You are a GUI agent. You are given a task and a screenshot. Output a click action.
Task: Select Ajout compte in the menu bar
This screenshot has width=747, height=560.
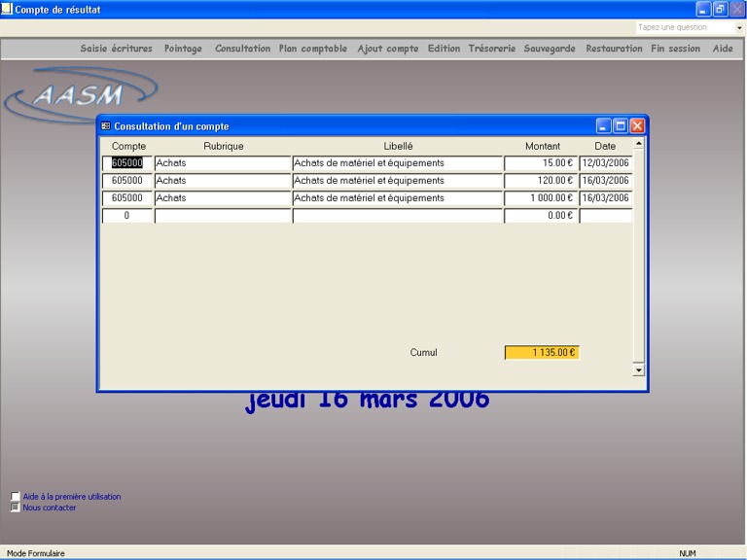pos(388,49)
